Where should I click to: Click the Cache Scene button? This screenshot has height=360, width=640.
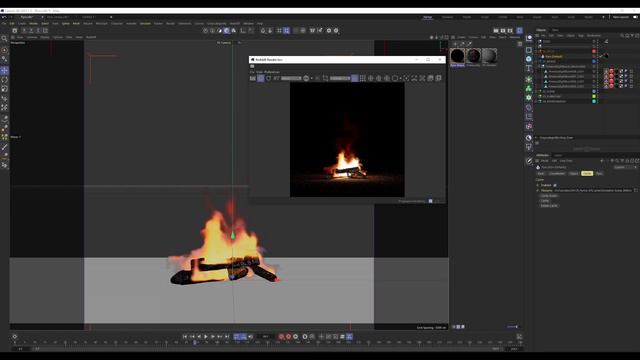pyautogui.click(x=549, y=196)
